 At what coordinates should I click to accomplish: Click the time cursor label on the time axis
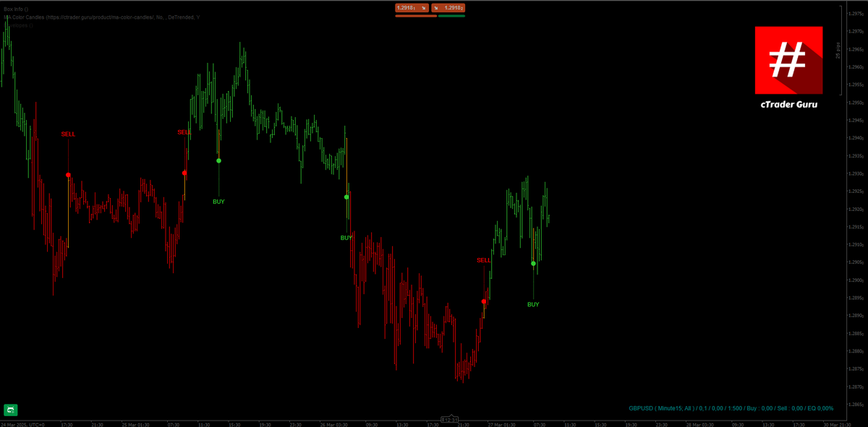[x=450, y=419]
